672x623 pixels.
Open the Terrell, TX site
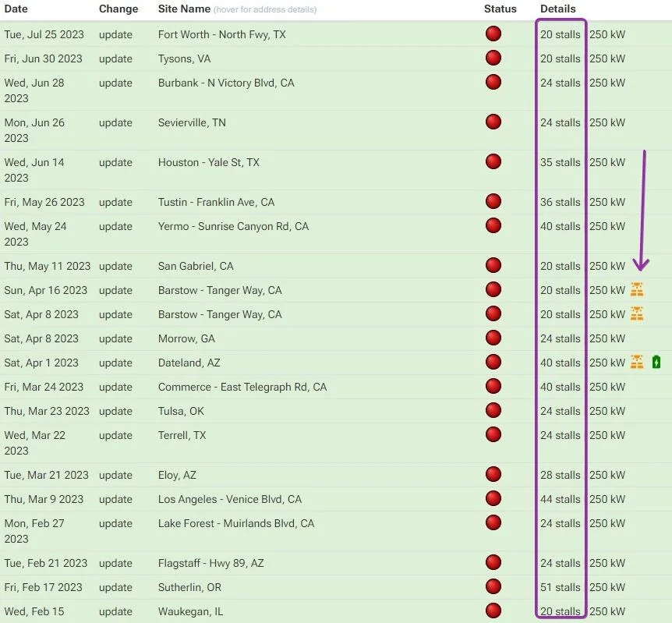182,435
